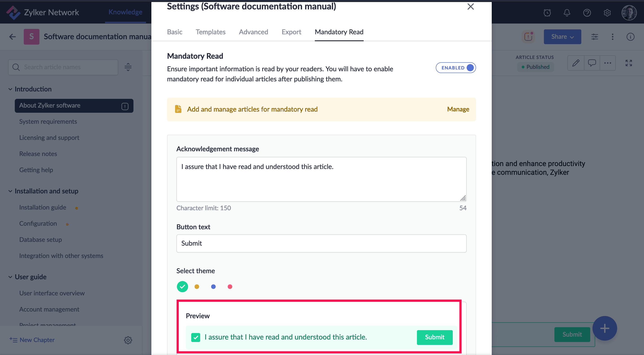
Task: Collapse the Installation and setup chapter
Action: (10, 191)
